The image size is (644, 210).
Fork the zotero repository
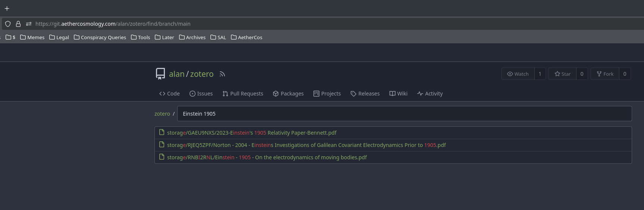tap(605, 74)
